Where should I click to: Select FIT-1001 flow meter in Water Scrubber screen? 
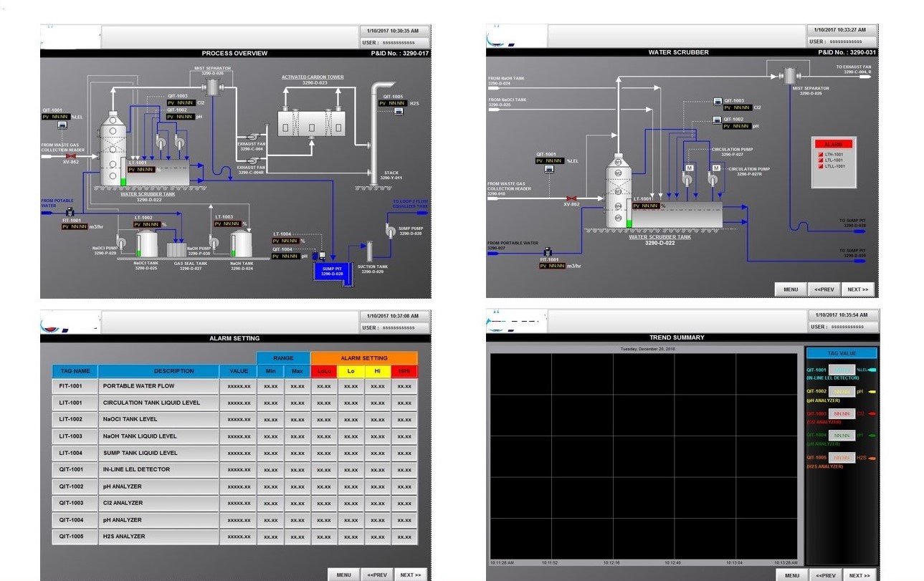pos(548,251)
